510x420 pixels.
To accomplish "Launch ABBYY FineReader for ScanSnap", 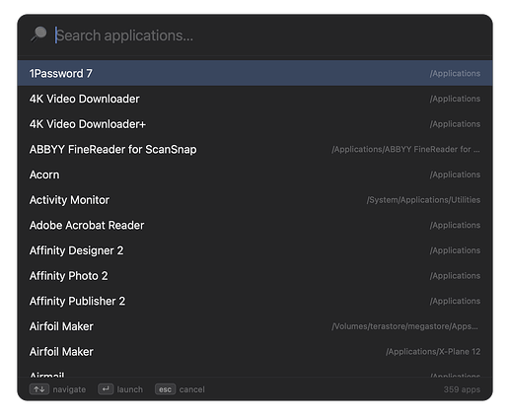I will click(x=255, y=149).
